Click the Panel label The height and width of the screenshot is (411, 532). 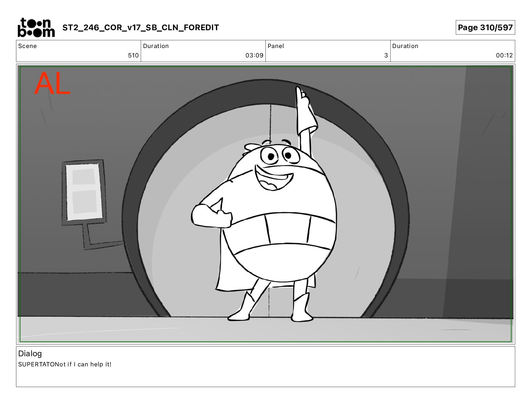pos(276,46)
